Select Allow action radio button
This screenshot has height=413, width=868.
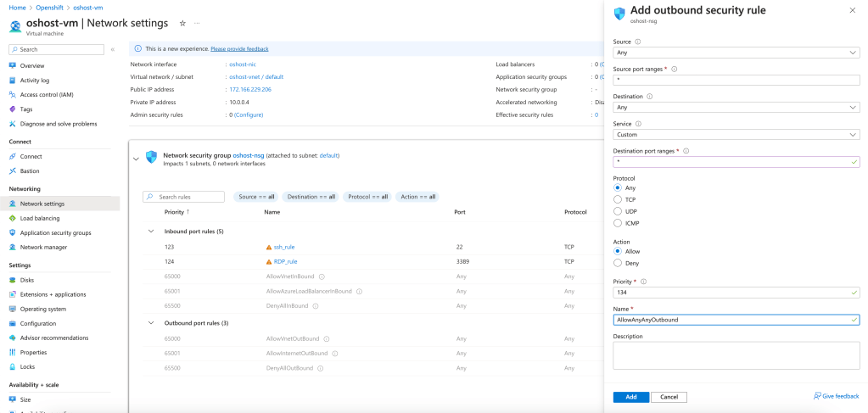[x=618, y=251]
